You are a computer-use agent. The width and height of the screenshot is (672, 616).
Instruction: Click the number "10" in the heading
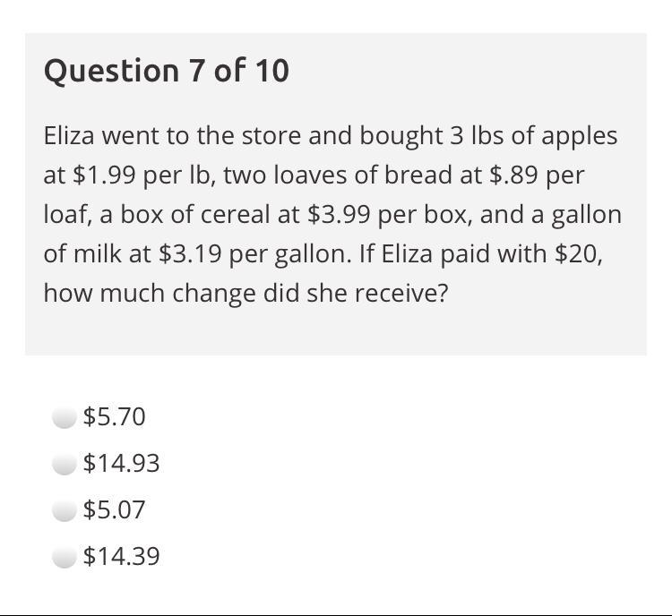pos(271,71)
